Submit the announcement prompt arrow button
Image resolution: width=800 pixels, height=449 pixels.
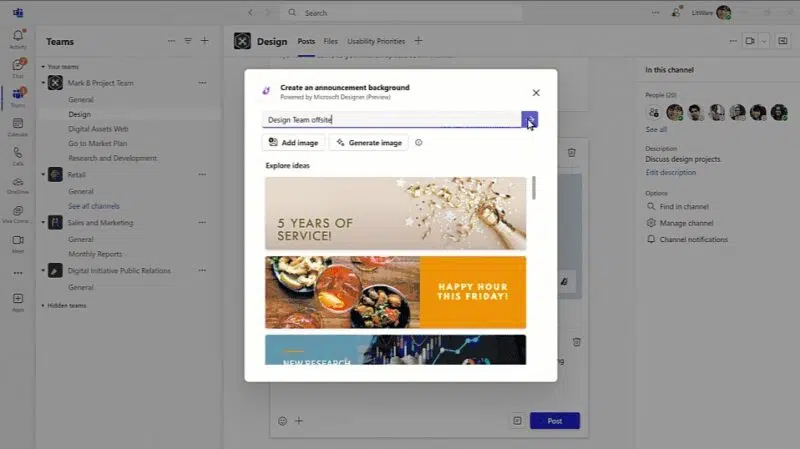coord(530,119)
